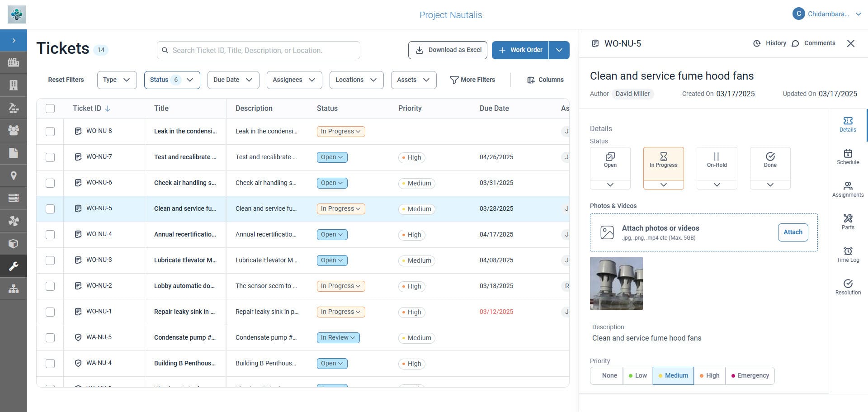Switch to the Schedule tab

(x=848, y=157)
